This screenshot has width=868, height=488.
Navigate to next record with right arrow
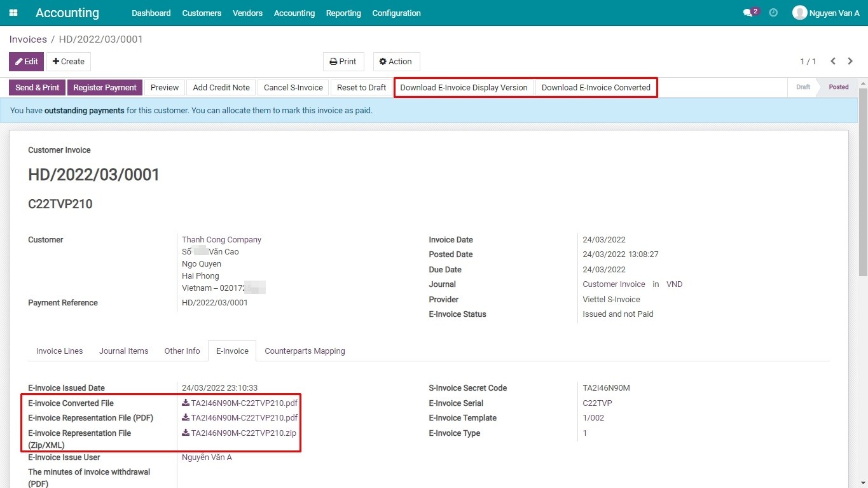(x=850, y=61)
